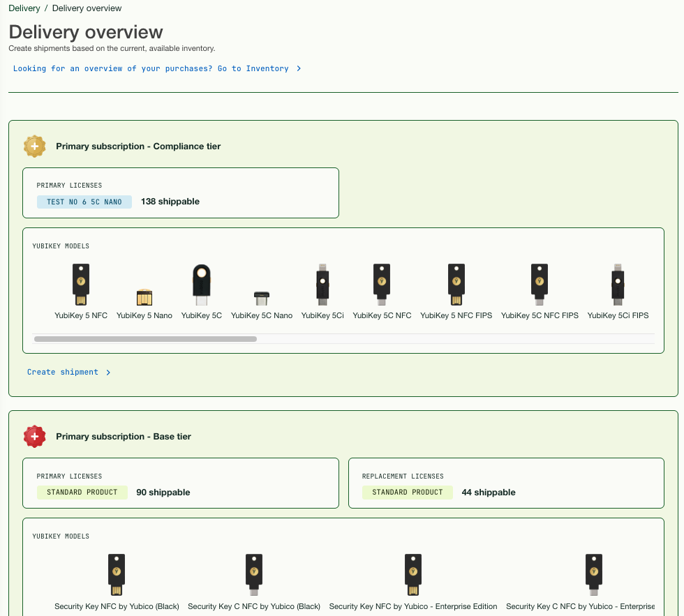Click the YubiKey 5C key icon
Image resolution: width=684 pixels, height=616 pixels.
201,285
